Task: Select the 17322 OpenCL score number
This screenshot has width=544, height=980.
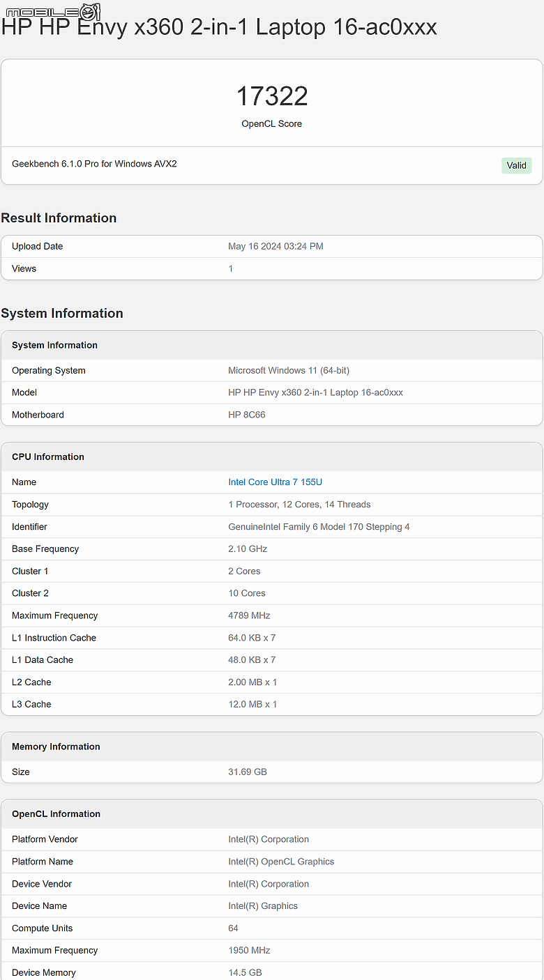Action: pos(272,96)
